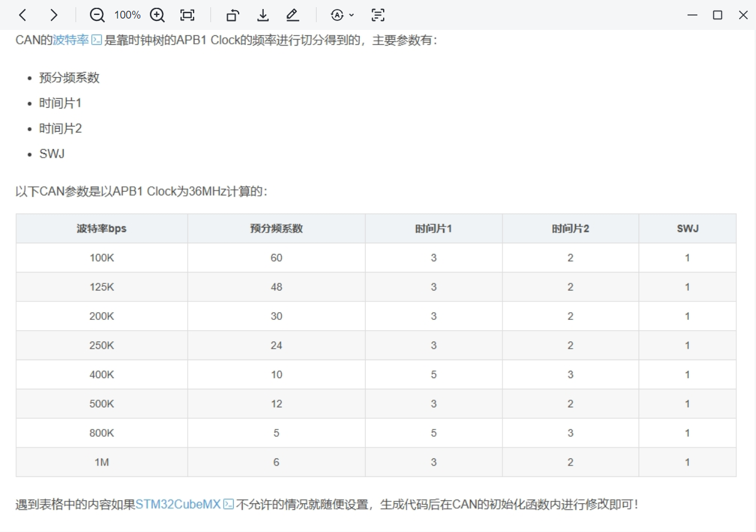
Task: Zoom out with the minus magnifier
Action: point(97,15)
